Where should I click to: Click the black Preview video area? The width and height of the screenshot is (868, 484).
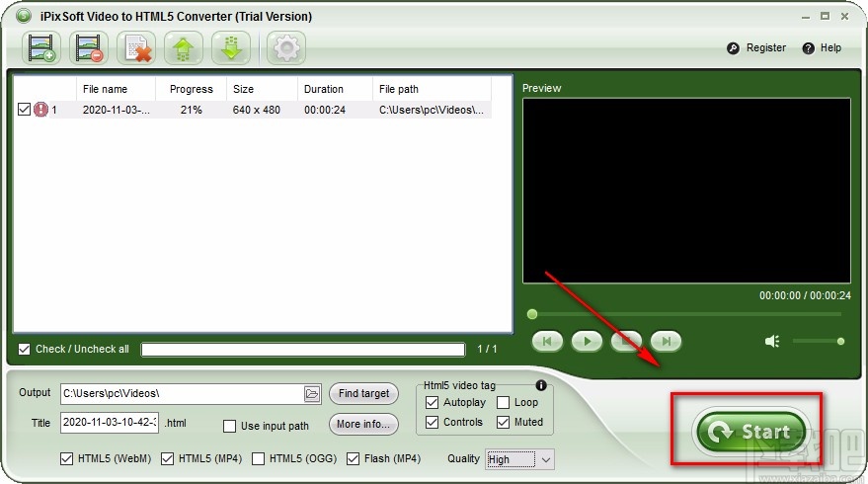tap(686, 191)
